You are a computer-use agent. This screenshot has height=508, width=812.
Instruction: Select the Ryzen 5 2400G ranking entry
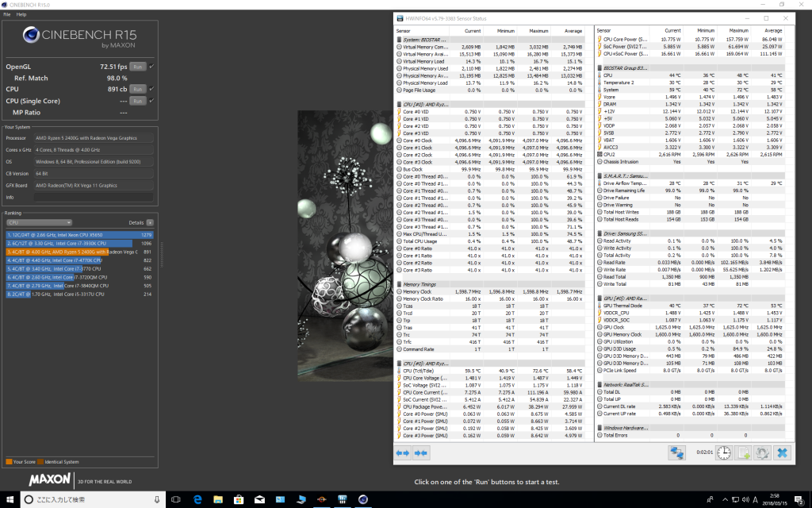(79, 252)
